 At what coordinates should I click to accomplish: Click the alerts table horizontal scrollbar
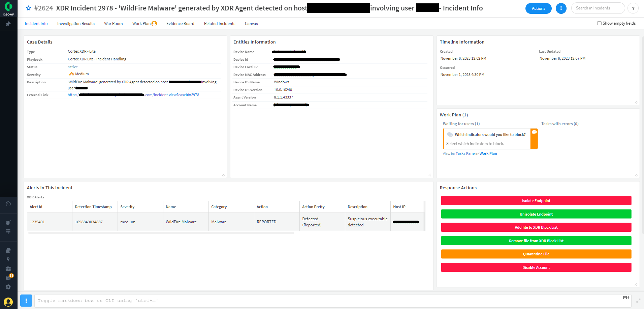[x=161, y=233]
